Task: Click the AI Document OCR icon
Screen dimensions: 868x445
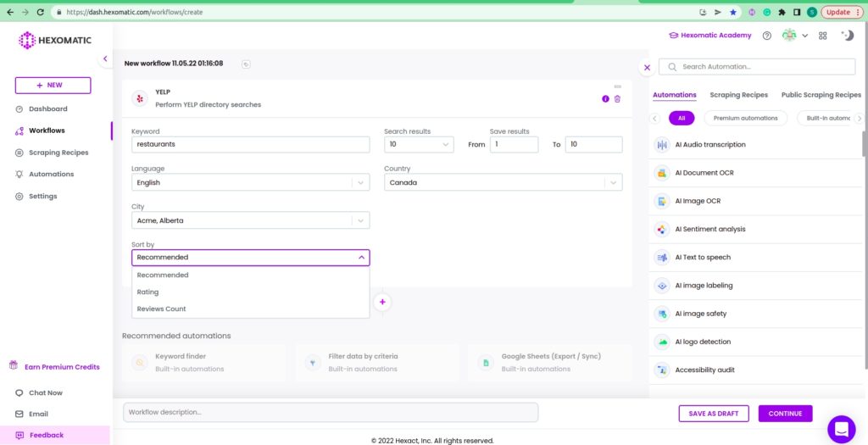Action: click(661, 173)
